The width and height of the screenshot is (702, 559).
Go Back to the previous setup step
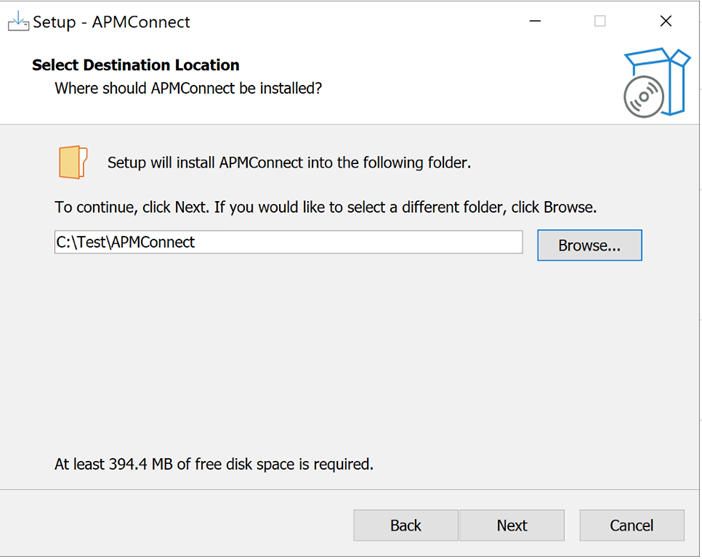406,525
